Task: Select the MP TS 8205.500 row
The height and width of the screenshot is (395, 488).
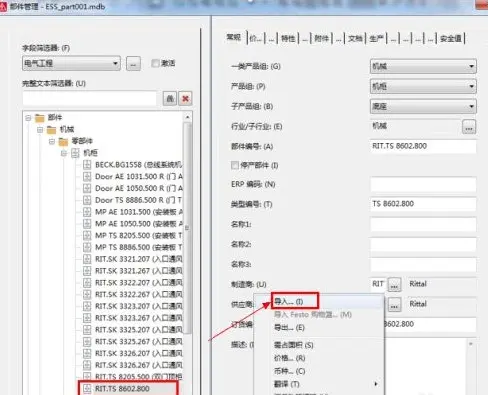Action: coord(139,235)
